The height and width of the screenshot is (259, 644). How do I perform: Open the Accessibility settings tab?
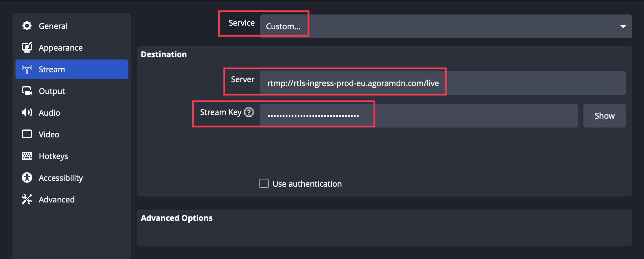tap(61, 178)
